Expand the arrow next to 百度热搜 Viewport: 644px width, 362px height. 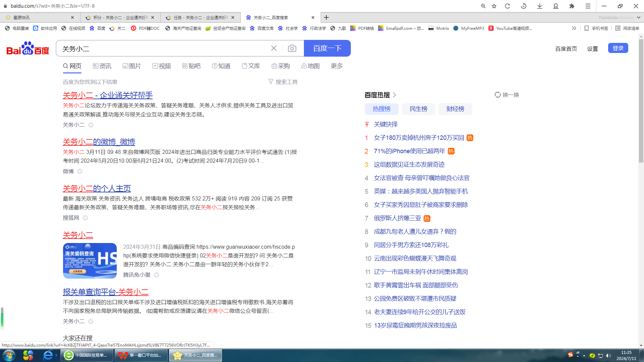pyautogui.click(x=394, y=95)
